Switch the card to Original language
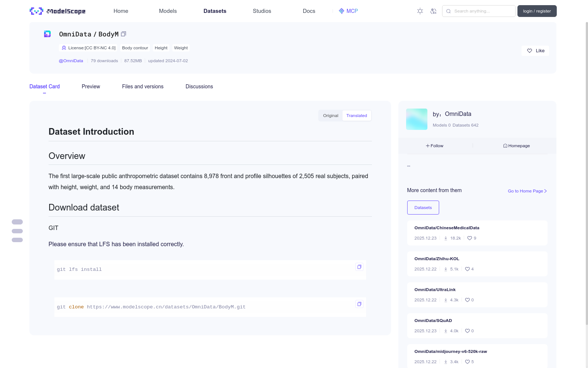The image size is (588, 368). tap(331, 116)
